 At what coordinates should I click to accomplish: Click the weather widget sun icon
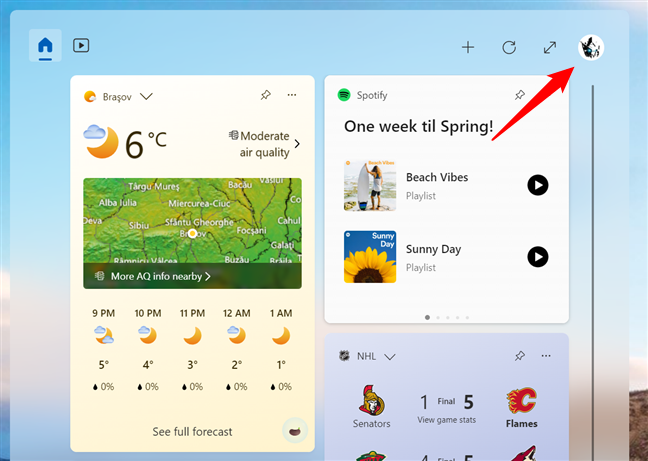point(90,97)
